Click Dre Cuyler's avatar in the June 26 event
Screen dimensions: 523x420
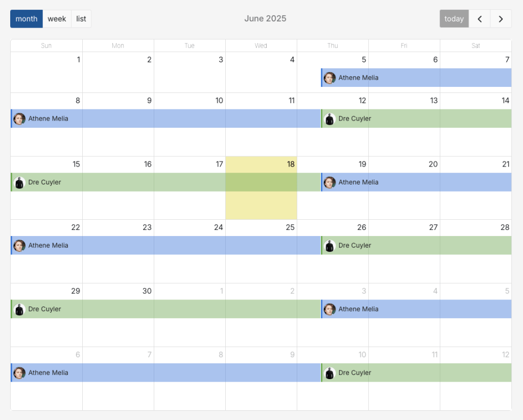(329, 245)
